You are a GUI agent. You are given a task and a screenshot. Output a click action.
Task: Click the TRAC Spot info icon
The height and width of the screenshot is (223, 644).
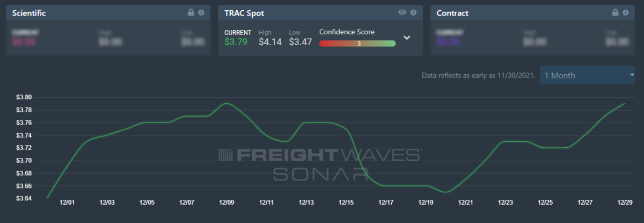[413, 12]
